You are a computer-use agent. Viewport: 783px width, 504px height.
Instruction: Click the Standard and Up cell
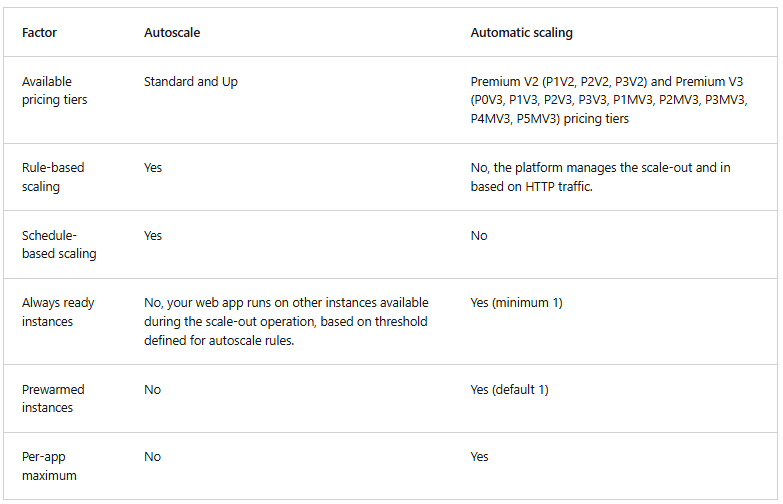[190, 82]
